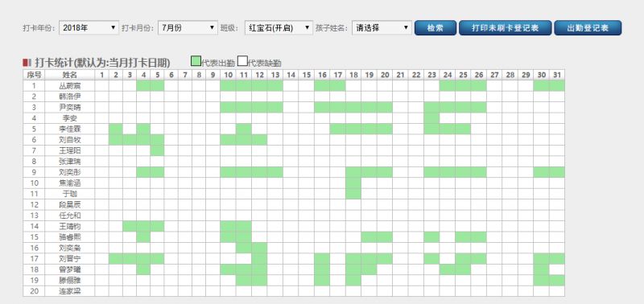644x304 pixels.
Task: Click the 检索 search button
Action: [436, 28]
